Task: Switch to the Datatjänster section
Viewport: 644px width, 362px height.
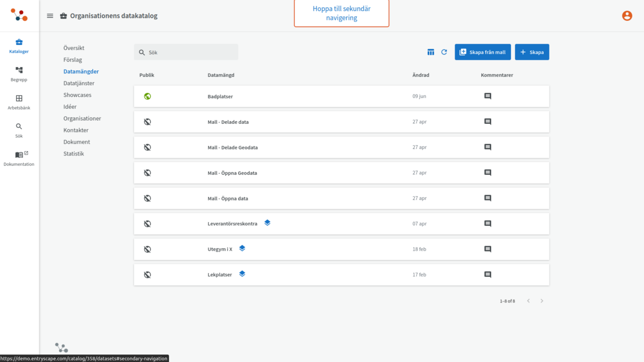Action: (x=78, y=83)
